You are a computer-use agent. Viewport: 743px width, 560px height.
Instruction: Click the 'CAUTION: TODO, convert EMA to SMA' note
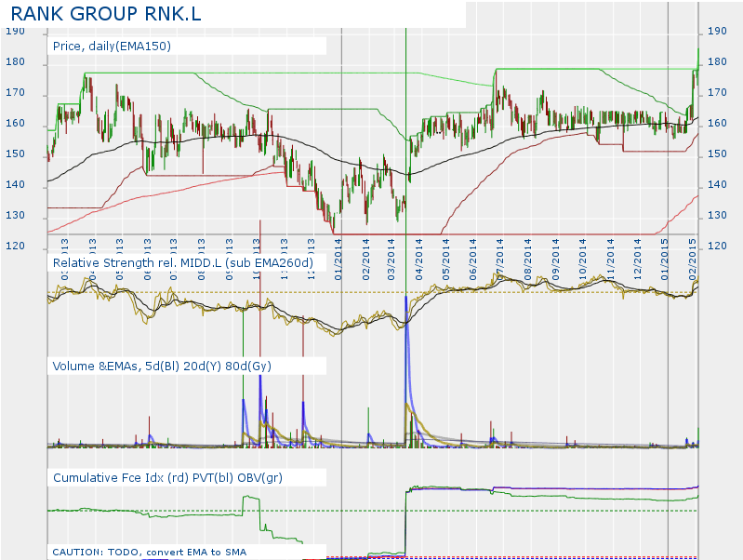pyautogui.click(x=150, y=552)
